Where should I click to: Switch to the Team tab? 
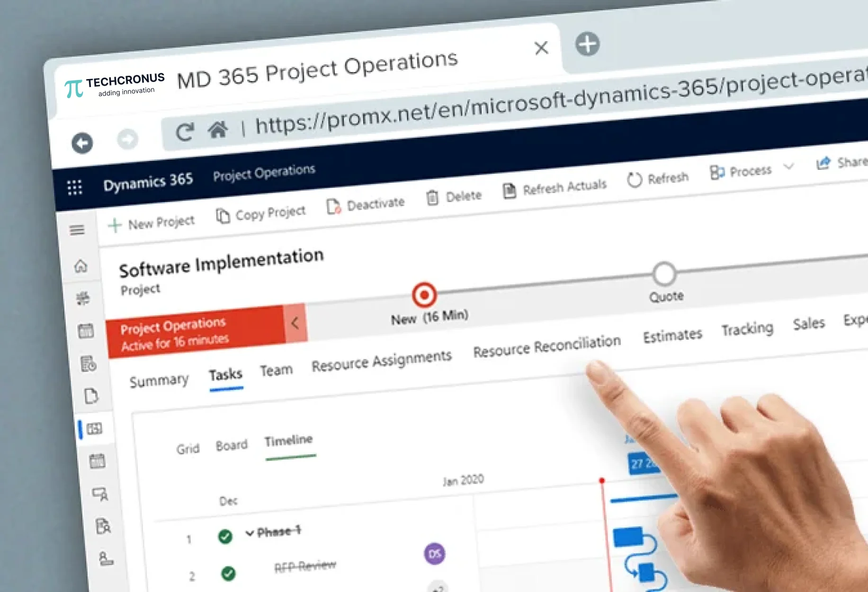(276, 370)
